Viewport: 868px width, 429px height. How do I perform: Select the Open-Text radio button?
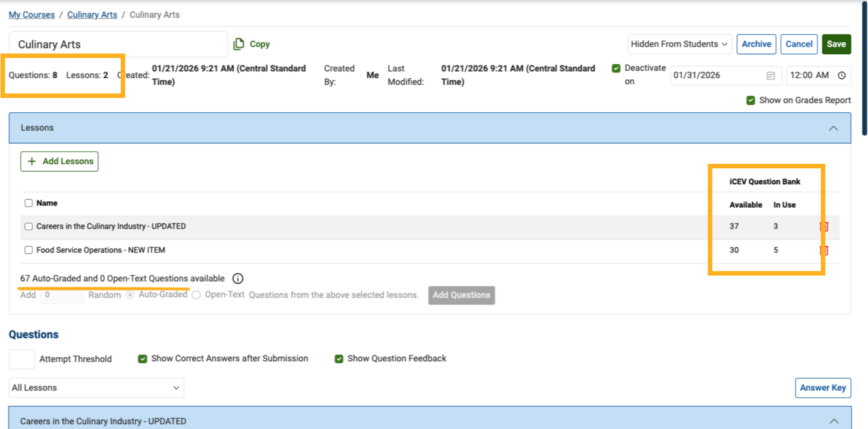point(196,295)
